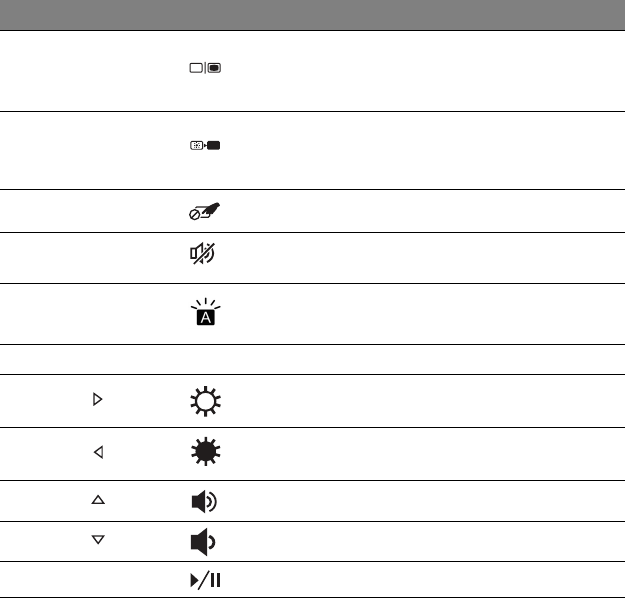The image size is (625, 598).
Task: Click the upward-pointing triangle arrow
Action: click(x=97, y=498)
